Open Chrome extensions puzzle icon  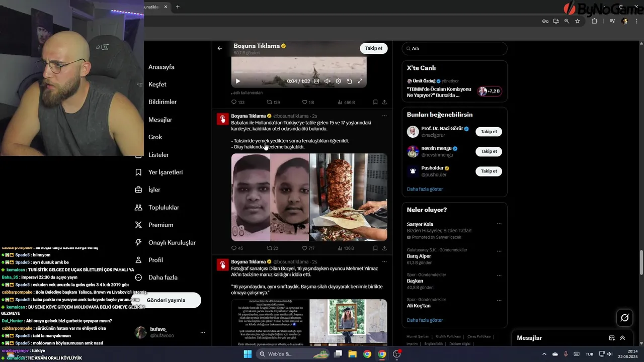point(594,21)
